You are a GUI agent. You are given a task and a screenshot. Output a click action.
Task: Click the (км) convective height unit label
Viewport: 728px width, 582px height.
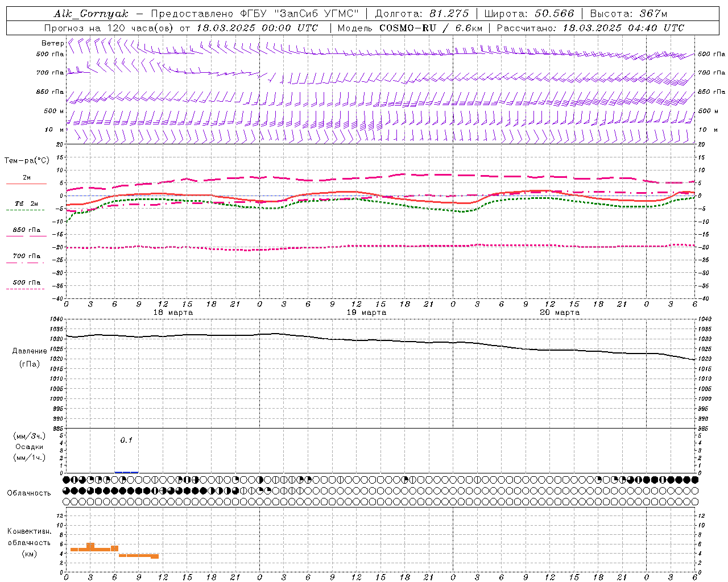pos(30,554)
